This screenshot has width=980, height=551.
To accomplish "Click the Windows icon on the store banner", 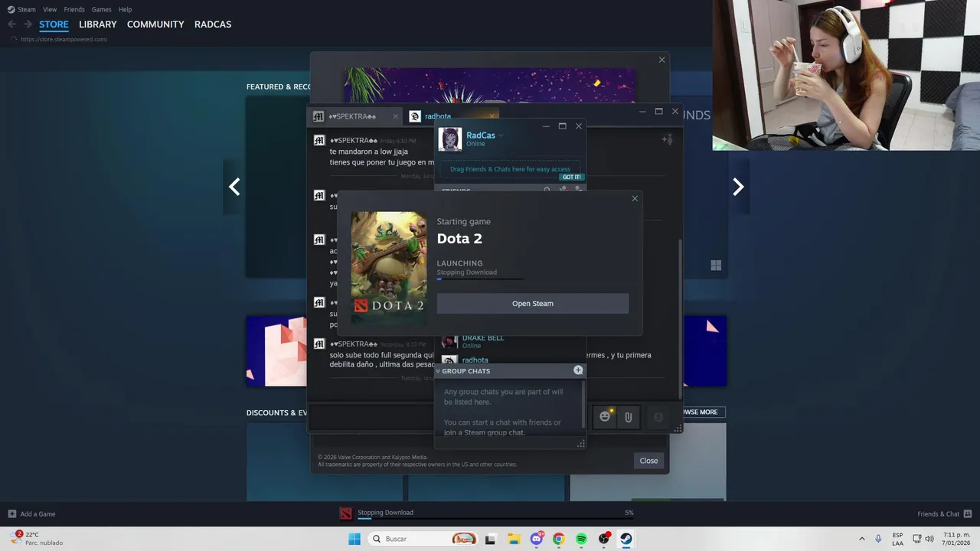I will [x=716, y=266].
